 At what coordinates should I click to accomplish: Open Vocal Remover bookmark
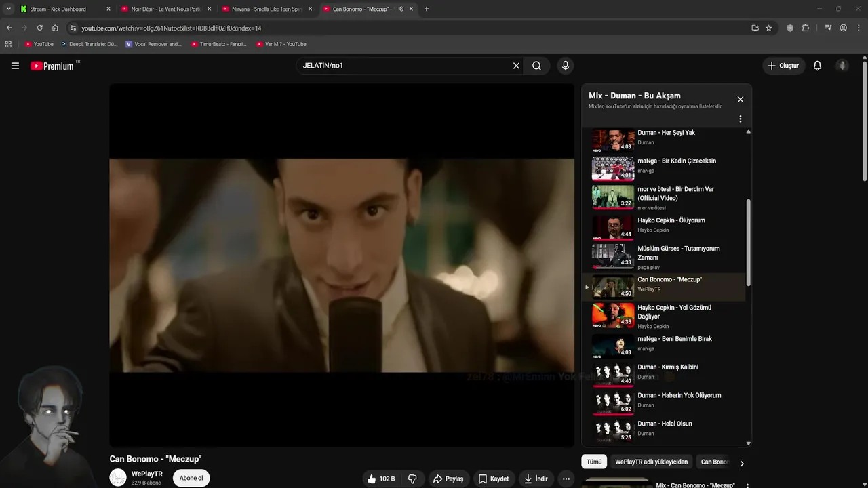point(153,44)
